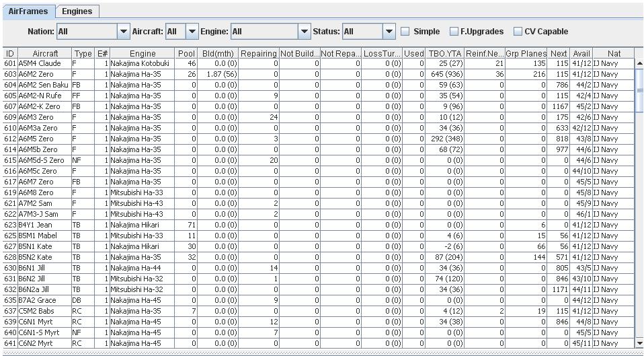Click the vertical scrollbar thumb
Viewport: 644px width, 356px height.
639,90
